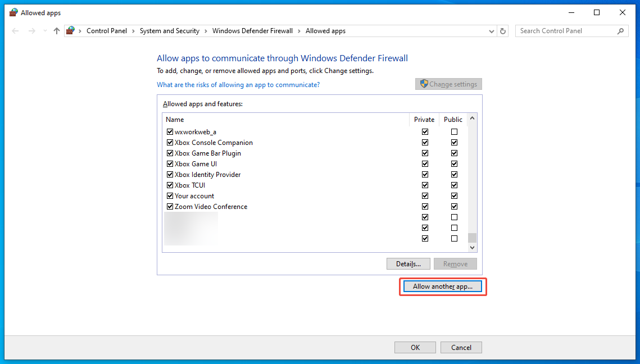Viewport: 640px width, 364px height.
Task: Click the search magnifier icon
Action: pos(620,31)
